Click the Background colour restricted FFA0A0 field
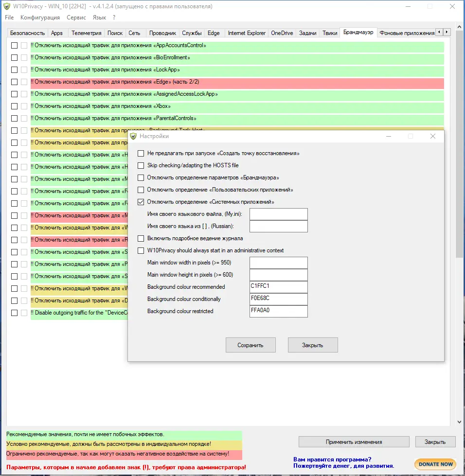 click(x=279, y=311)
